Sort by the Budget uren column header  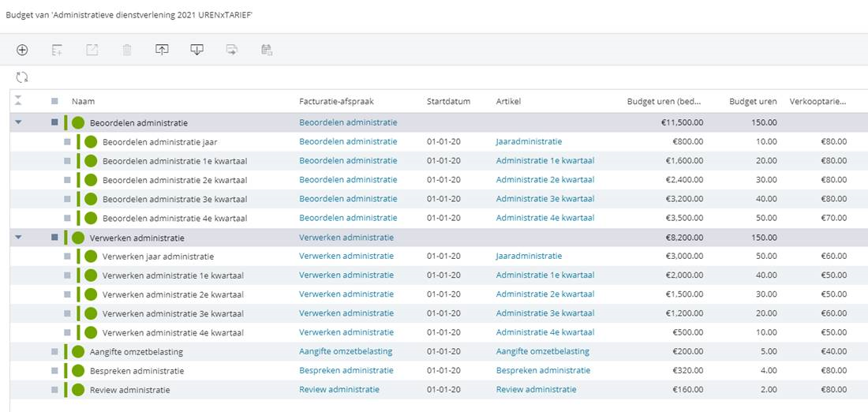point(753,101)
